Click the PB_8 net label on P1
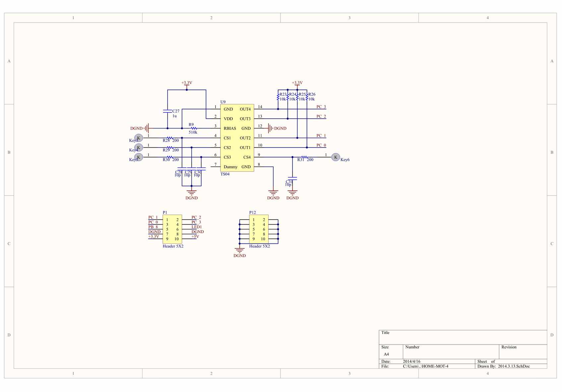This screenshot has height=392, width=562. click(153, 227)
